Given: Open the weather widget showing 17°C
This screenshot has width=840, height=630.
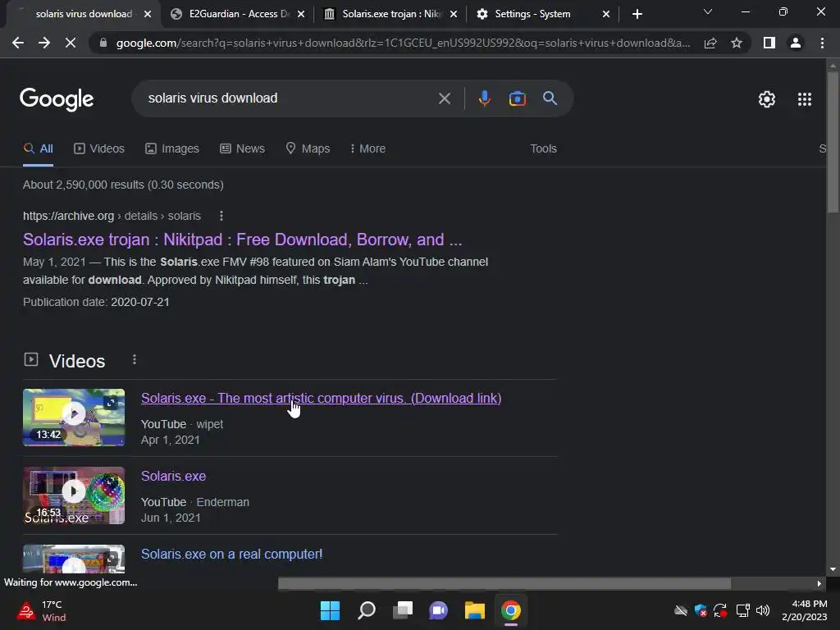Looking at the screenshot, I should [x=42, y=610].
